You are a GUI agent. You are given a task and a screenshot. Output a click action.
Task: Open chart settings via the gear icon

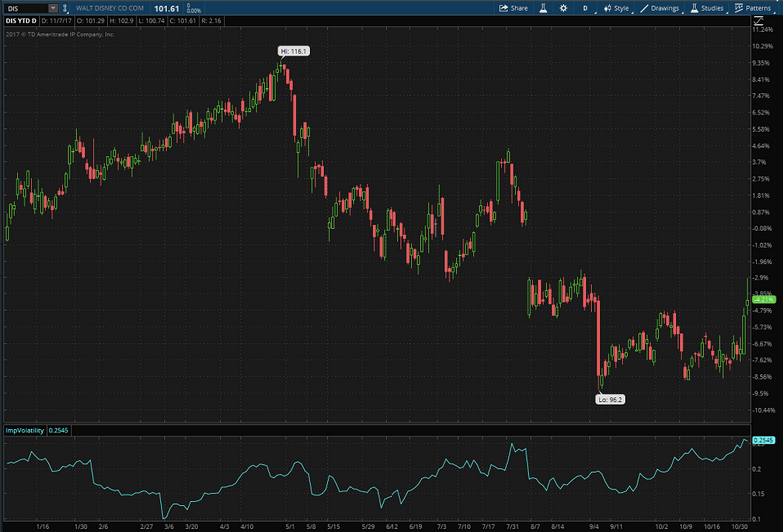563,8
